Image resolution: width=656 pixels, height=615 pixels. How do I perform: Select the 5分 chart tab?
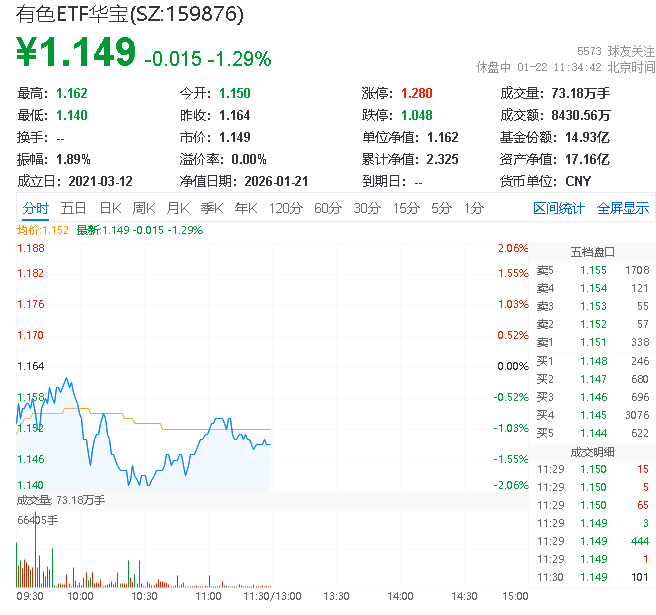(x=441, y=208)
